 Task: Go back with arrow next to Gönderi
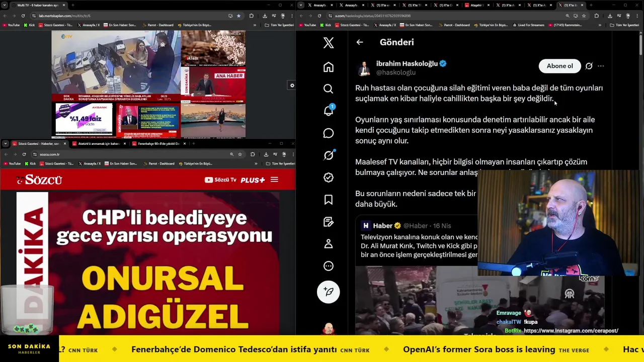360,42
